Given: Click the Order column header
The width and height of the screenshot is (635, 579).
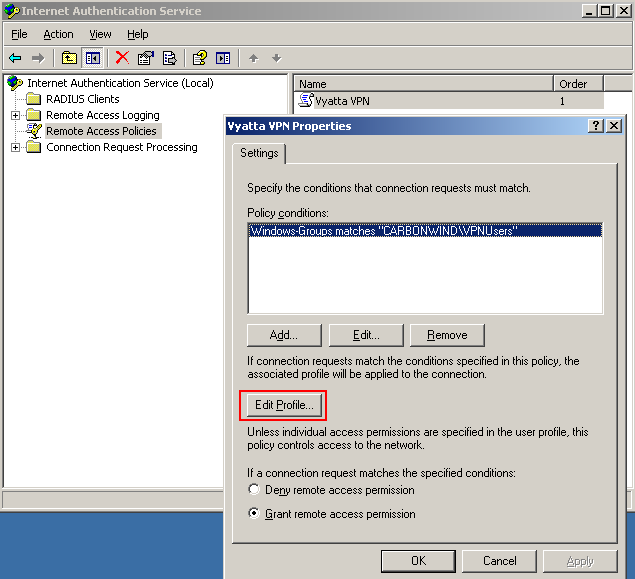Looking at the screenshot, I should coord(578,84).
